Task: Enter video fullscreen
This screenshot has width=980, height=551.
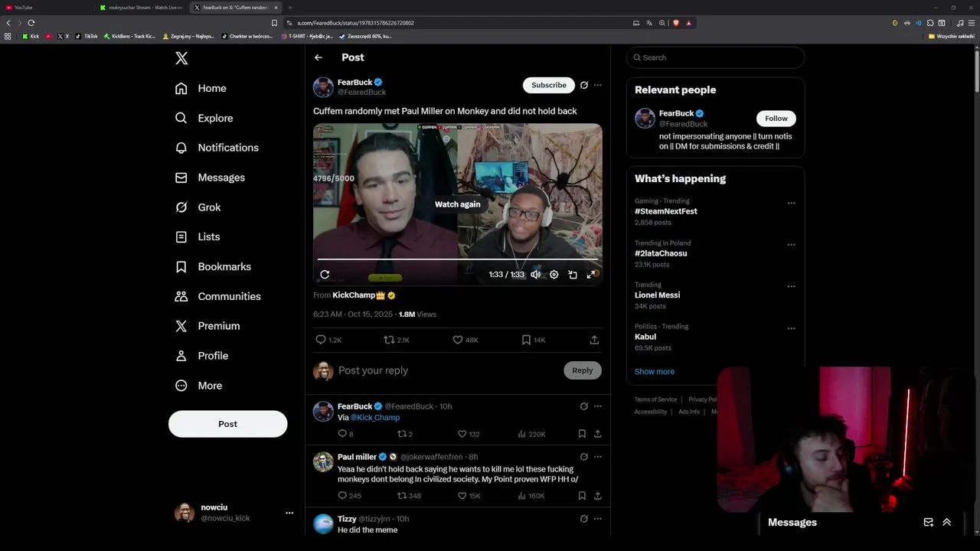Action: (591, 275)
